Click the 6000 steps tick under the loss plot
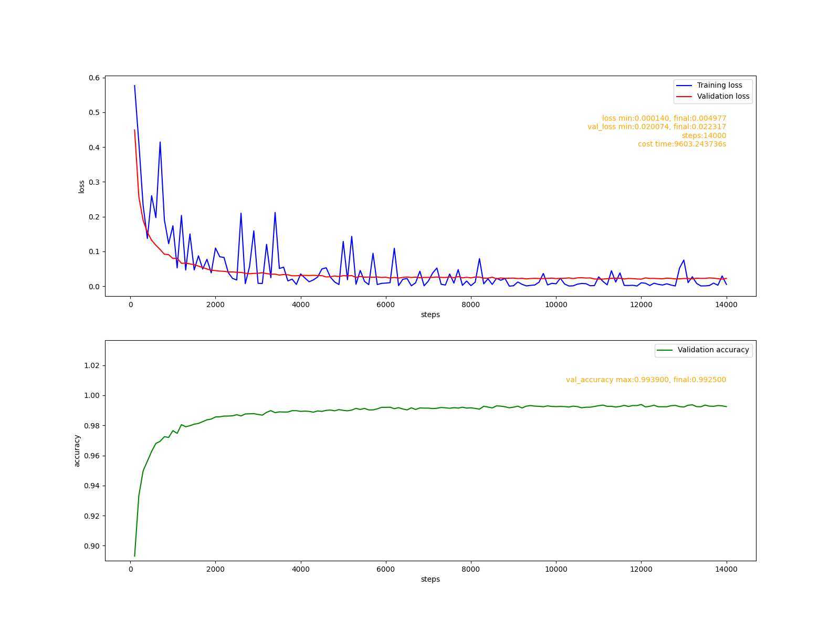The image size is (840, 630). tap(385, 304)
